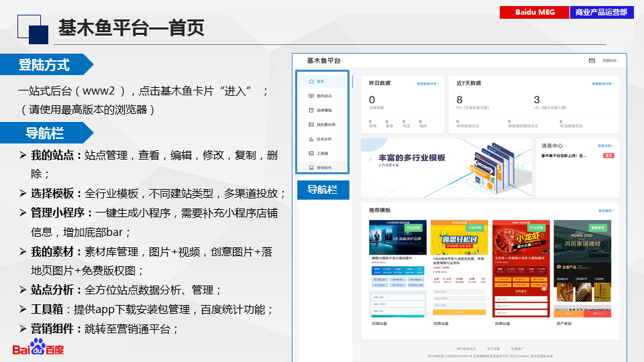Select the slide title 基木鱼平台—首页
Screen dimensions: 644x362
[131, 28]
